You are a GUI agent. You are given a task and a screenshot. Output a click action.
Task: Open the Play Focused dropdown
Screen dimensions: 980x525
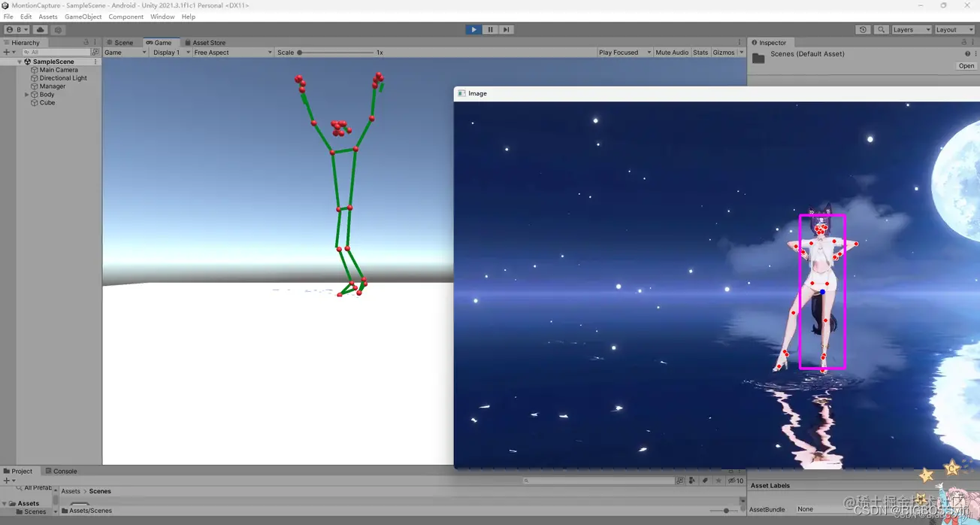[624, 53]
